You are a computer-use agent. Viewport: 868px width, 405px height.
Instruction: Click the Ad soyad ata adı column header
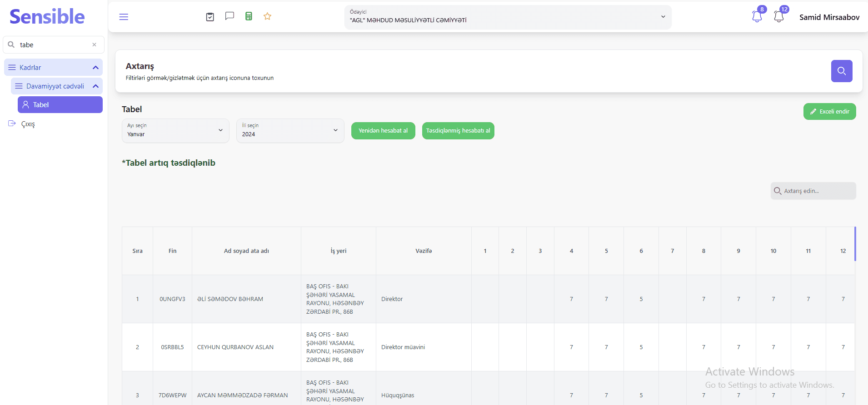click(x=246, y=251)
